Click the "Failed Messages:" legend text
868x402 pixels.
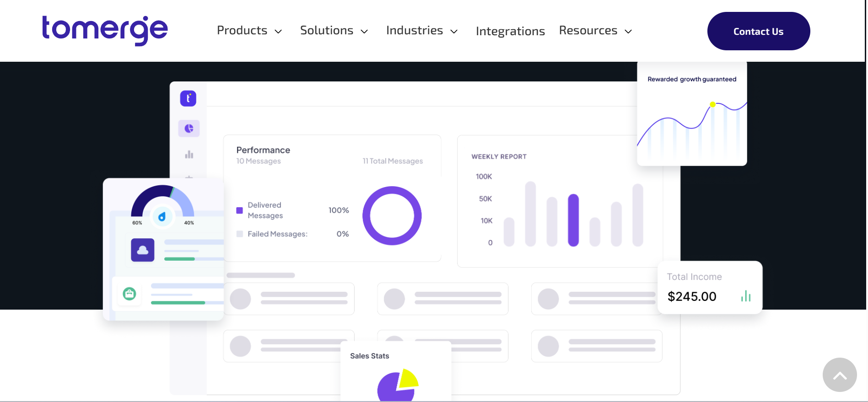(278, 234)
